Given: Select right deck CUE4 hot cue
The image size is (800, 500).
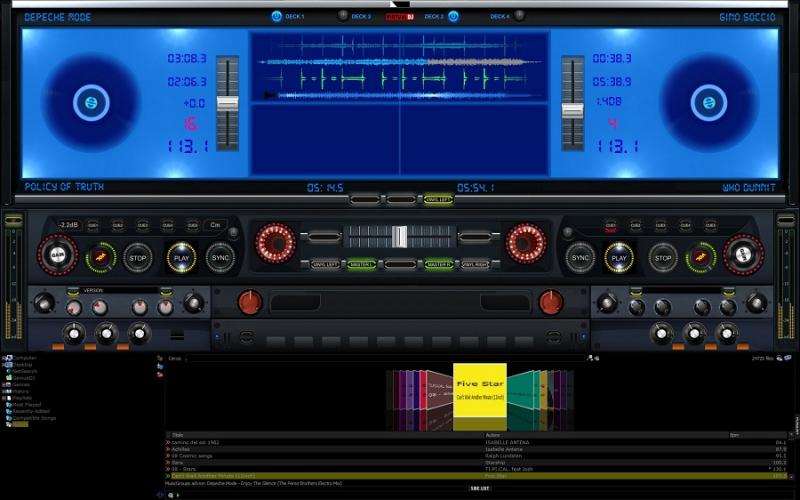Looking at the screenshot, I should (x=685, y=225).
